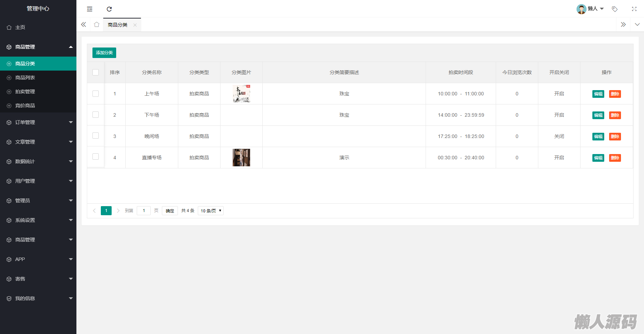The width and height of the screenshot is (644, 334).
Task: Open the 10 条/页 page size dropdown
Action: [x=211, y=211]
